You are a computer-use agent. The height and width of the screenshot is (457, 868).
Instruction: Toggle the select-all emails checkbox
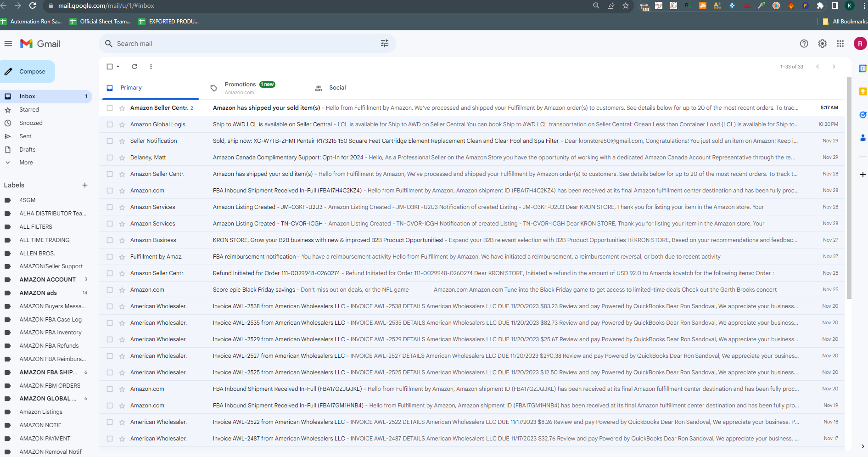tap(110, 67)
